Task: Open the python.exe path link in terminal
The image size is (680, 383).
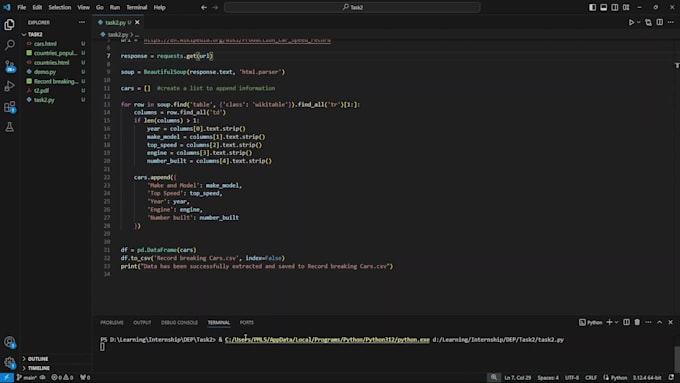Action: [327, 340]
